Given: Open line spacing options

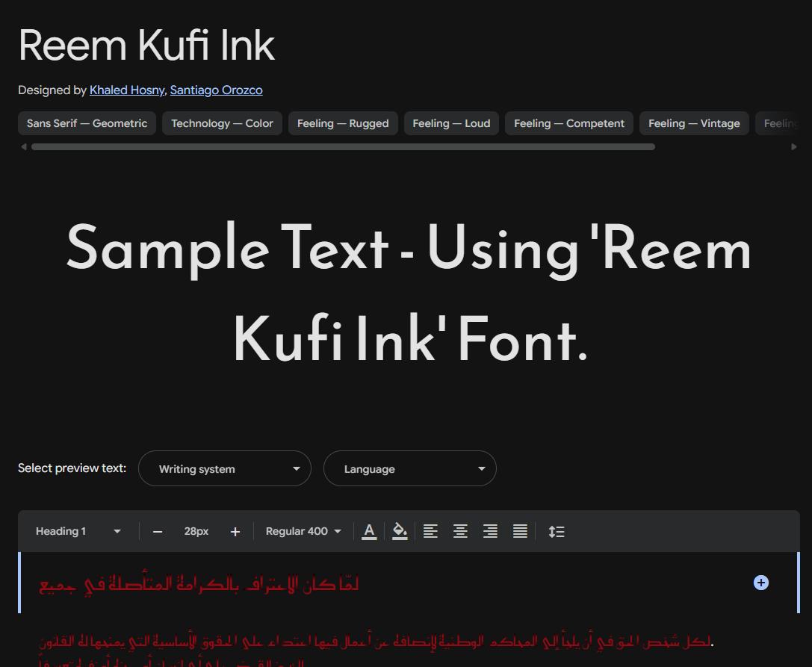Looking at the screenshot, I should coord(557,531).
